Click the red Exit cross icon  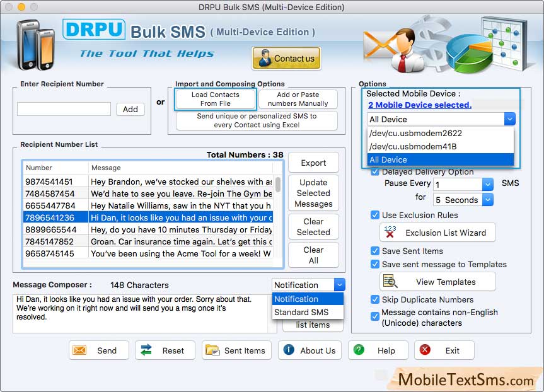coord(425,350)
